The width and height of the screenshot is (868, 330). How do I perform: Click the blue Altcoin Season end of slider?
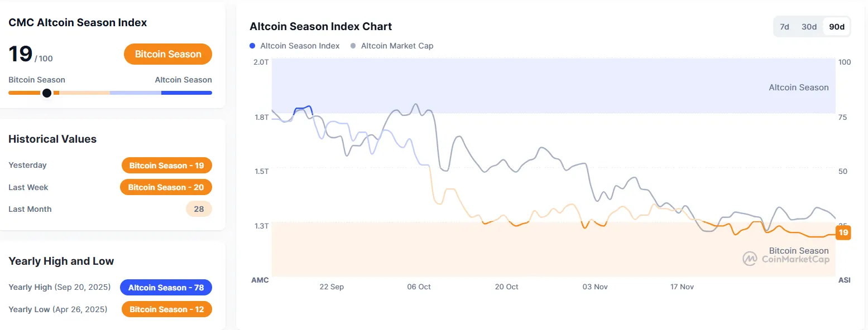(187, 93)
